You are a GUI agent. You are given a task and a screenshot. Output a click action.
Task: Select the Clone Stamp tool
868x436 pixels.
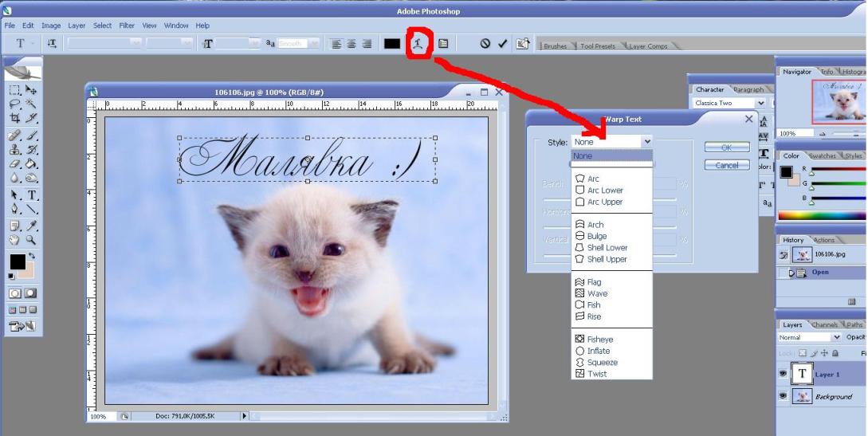coord(15,150)
